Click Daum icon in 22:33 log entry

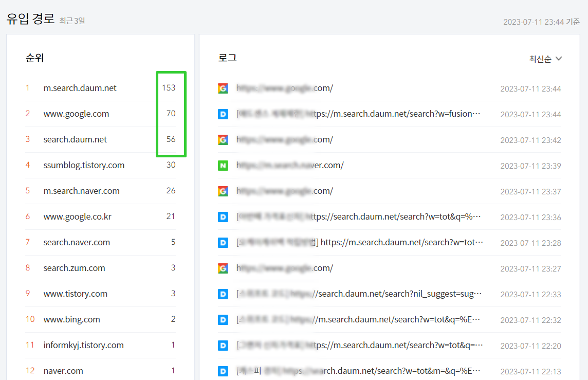[x=223, y=294]
